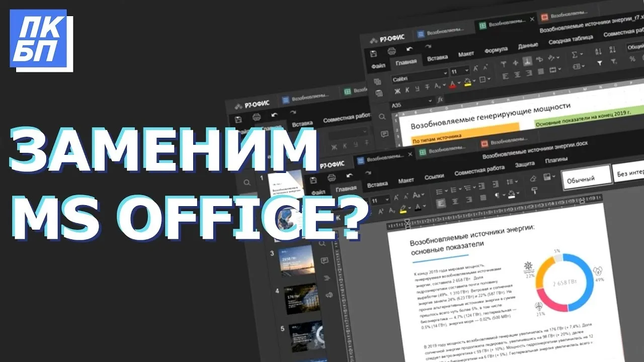Screen dimensions: 644x362
Task: Select the Формула tab in the spreadsheet
Action: pyautogui.click(x=497, y=51)
